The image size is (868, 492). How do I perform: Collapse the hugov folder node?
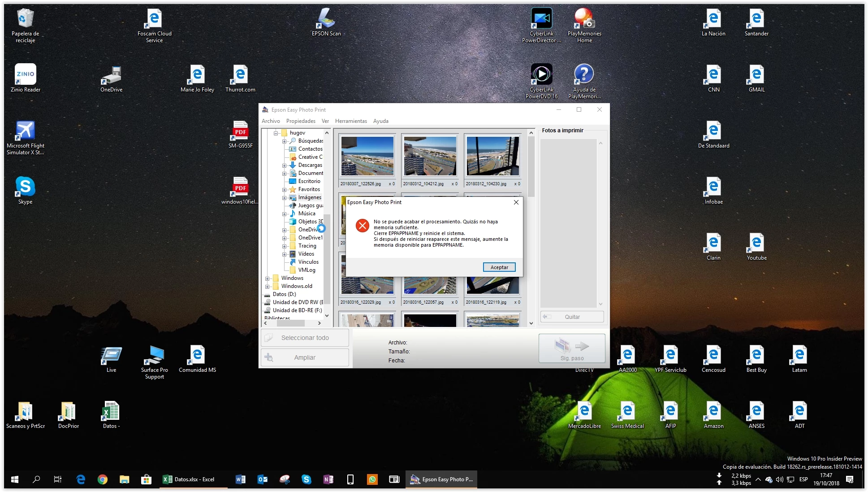tap(276, 133)
